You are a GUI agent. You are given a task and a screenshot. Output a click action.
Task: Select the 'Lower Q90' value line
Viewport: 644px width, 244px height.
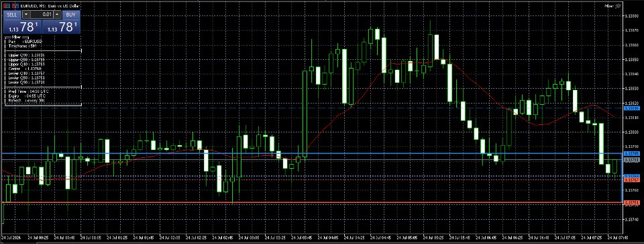click(27, 82)
